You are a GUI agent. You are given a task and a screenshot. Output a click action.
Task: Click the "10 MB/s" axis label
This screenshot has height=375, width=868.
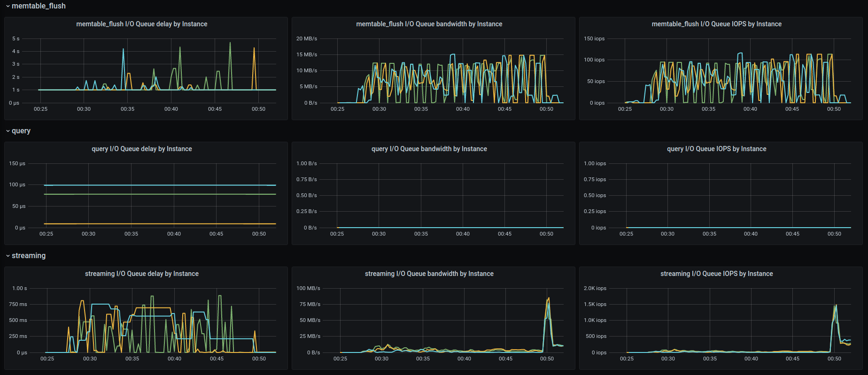[x=307, y=70]
